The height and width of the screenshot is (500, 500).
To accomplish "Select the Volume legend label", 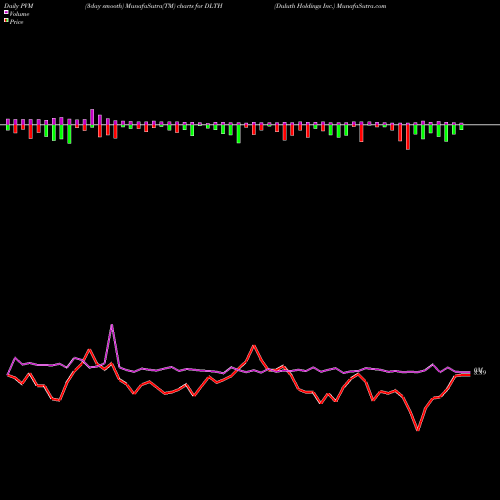I will (x=19, y=14).
